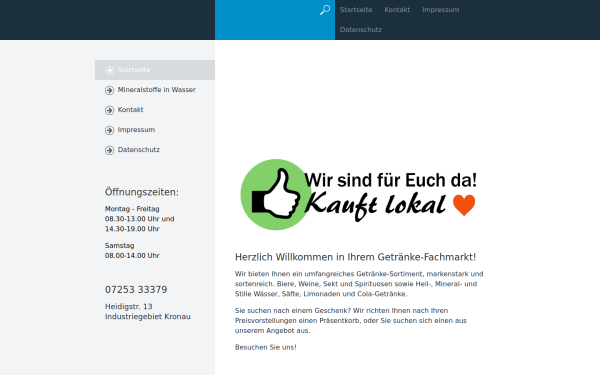Click arrow icon beside sidebar Datenschutz
Viewport: 600px width, 375px height.
[109, 150]
